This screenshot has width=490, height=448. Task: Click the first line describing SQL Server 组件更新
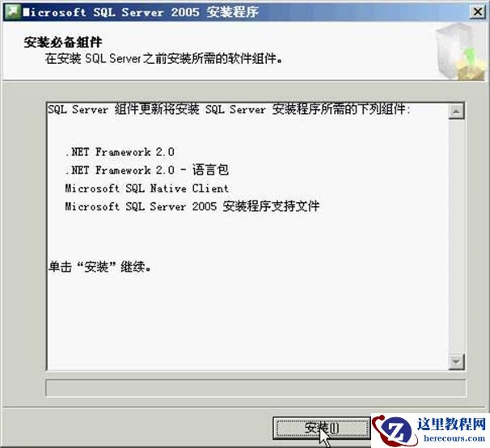229,109
